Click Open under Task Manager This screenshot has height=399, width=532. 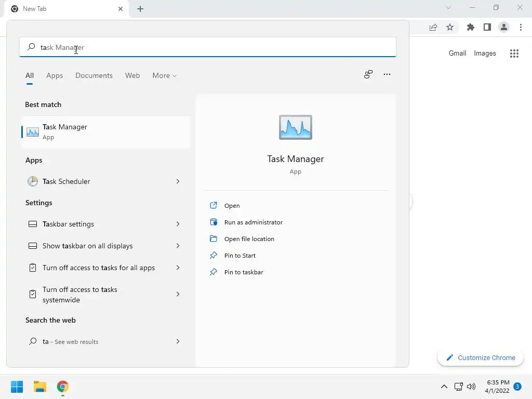tap(232, 206)
